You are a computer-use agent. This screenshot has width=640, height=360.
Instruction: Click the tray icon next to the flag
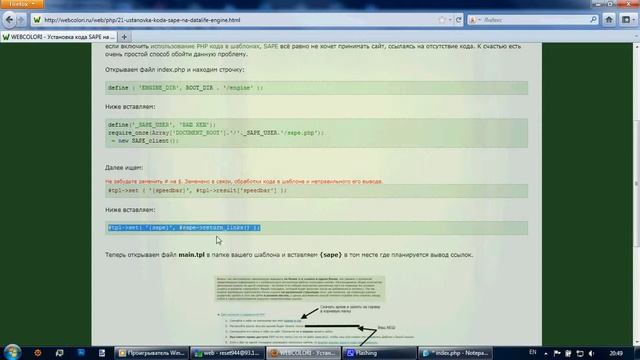(568, 353)
